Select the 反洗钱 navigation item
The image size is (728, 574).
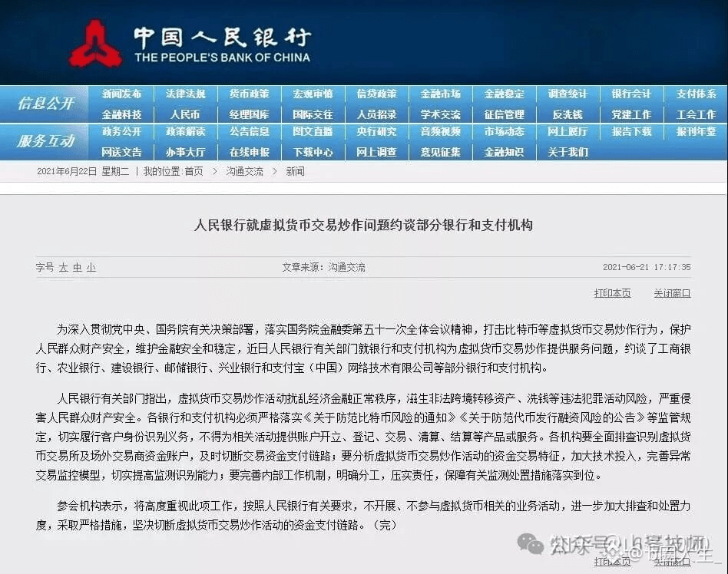click(568, 114)
